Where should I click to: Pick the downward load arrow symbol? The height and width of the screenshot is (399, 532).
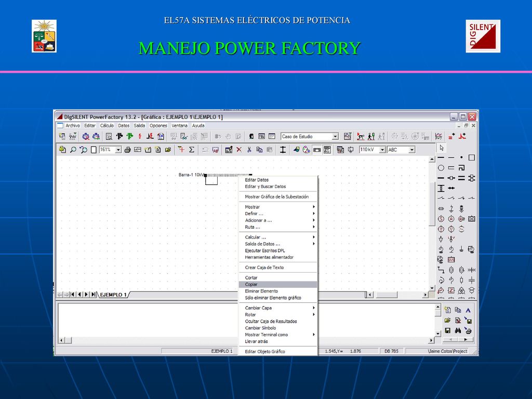(x=441, y=239)
